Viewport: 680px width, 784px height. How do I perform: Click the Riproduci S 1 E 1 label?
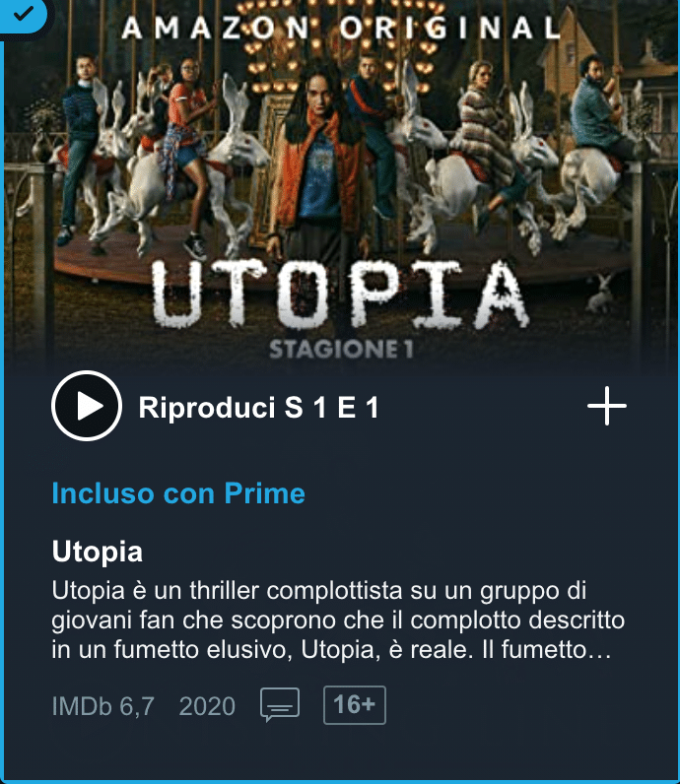click(x=258, y=407)
